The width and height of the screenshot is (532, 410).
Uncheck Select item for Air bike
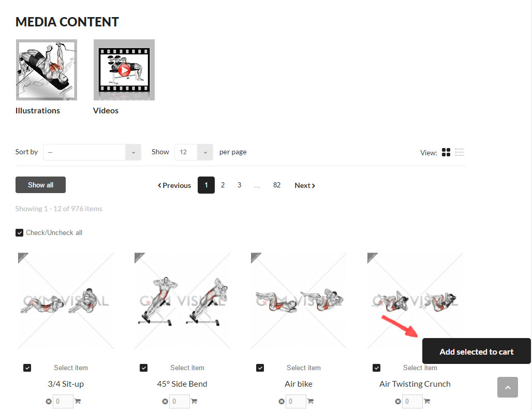(260, 368)
